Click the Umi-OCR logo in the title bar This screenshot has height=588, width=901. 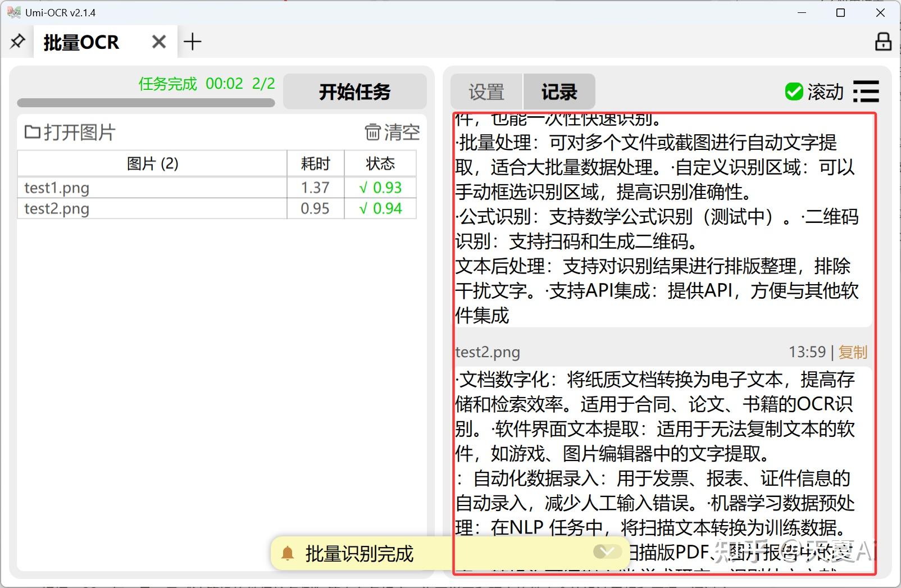pos(12,12)
